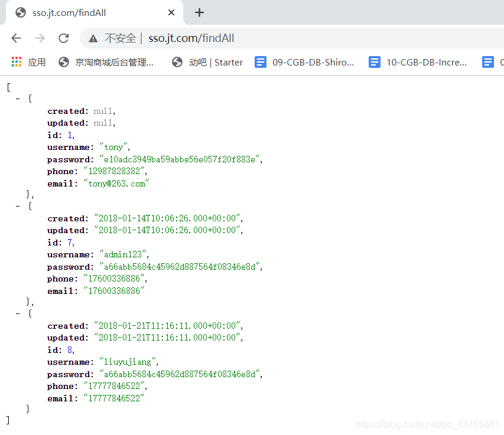Click the back navigation arrow
Screen dimensions: 504x435
[16, 38]
